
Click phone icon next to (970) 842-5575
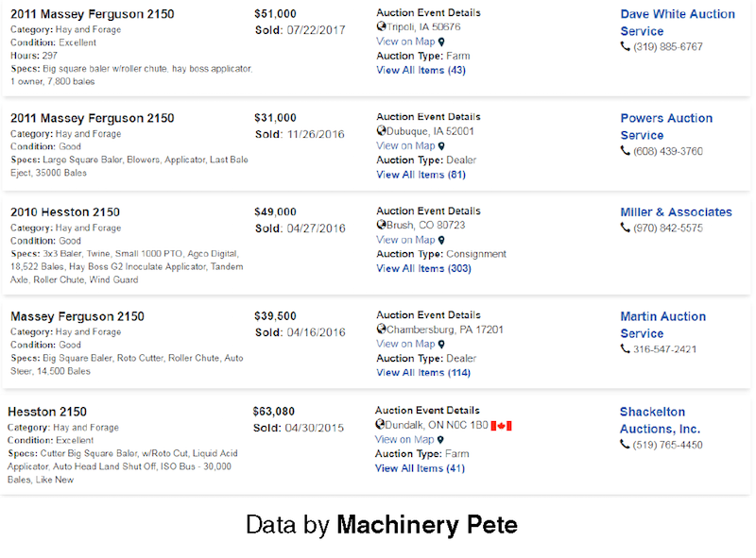pos(626,228)
